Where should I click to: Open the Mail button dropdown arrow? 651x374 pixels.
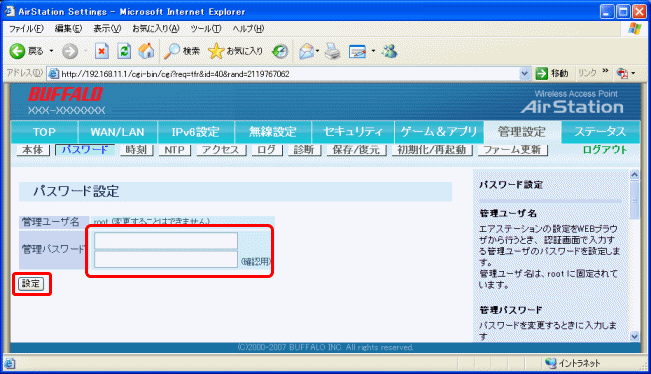coord(317,51)
